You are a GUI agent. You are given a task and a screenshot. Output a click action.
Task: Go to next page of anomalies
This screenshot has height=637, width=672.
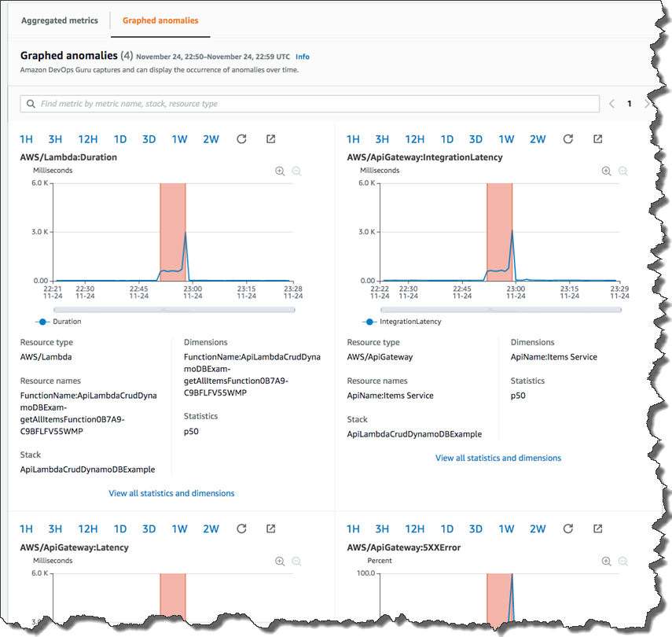pyautogui.click(x=647, y=104)
